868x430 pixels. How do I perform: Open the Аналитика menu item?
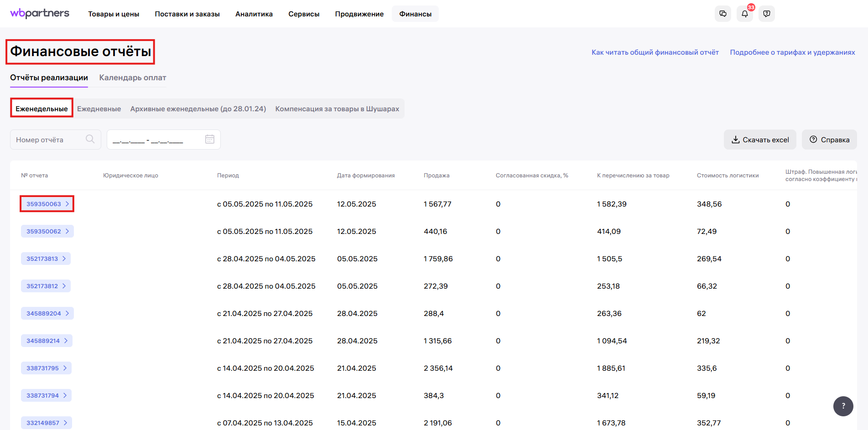[x=254, y=14]
